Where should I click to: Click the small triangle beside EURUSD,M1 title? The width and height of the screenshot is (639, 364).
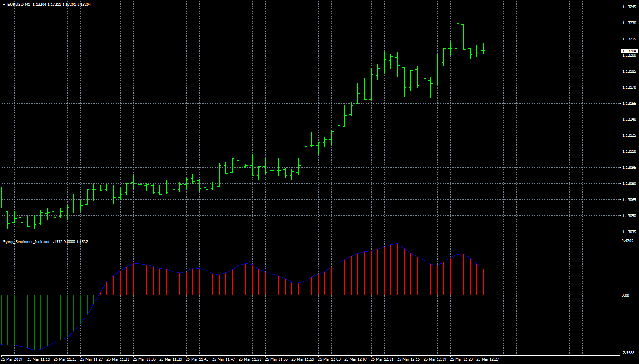[4, 5]
